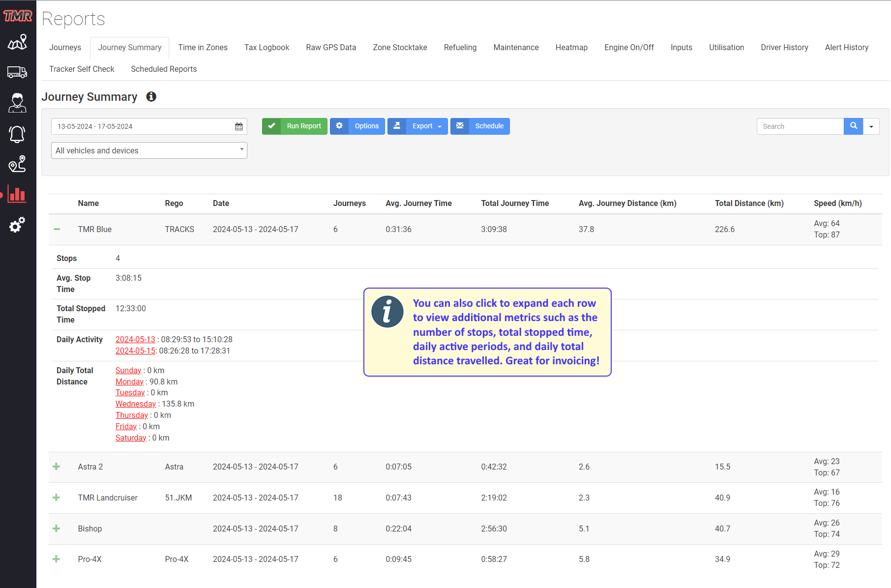
Task: Switch to the Utilisation tab
Action: [726, 48]
